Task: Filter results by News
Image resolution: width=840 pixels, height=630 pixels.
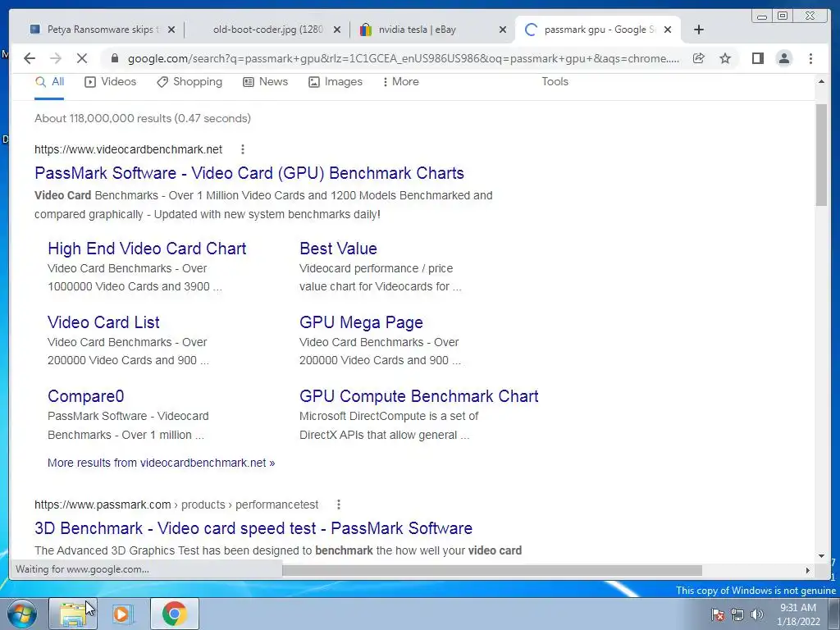Action: coord(266,82)
